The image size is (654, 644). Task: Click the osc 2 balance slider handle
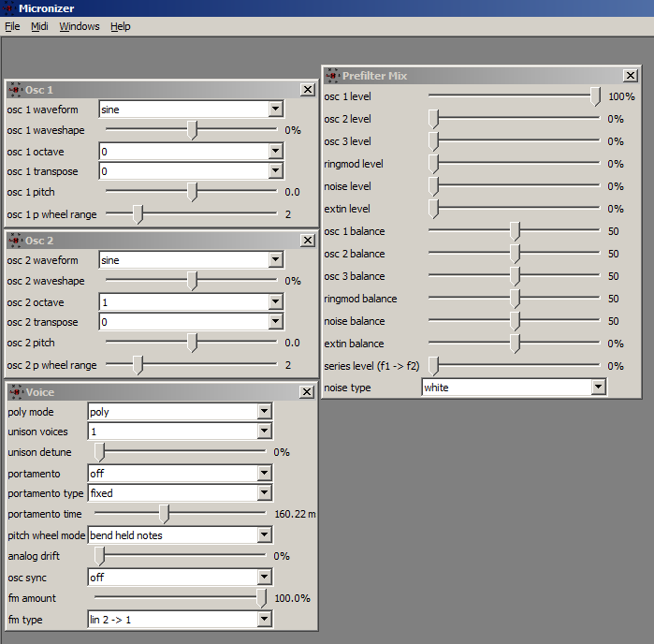point(516,254)
